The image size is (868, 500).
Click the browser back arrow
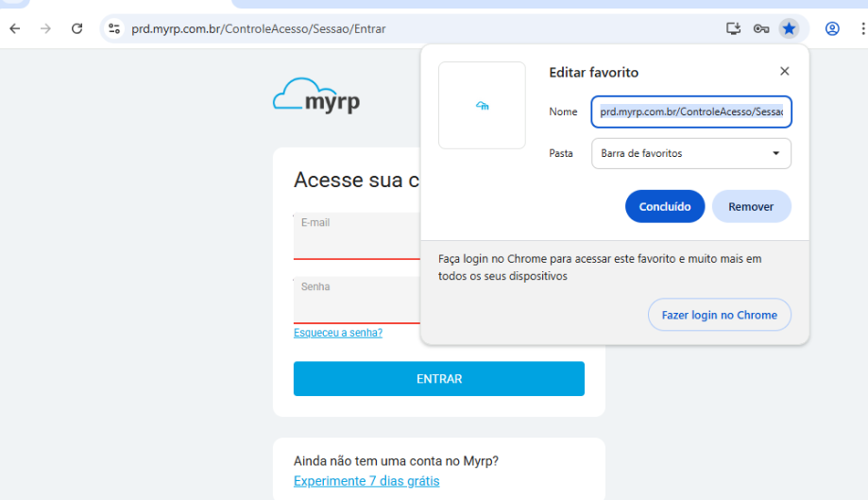point(15,28)
